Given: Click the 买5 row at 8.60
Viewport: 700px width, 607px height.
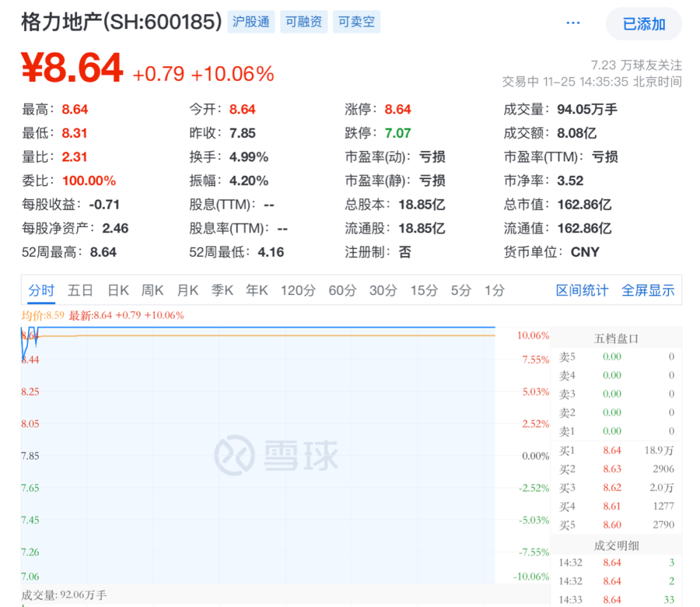Looking at the screenshot, I should (x=616, y=525).
